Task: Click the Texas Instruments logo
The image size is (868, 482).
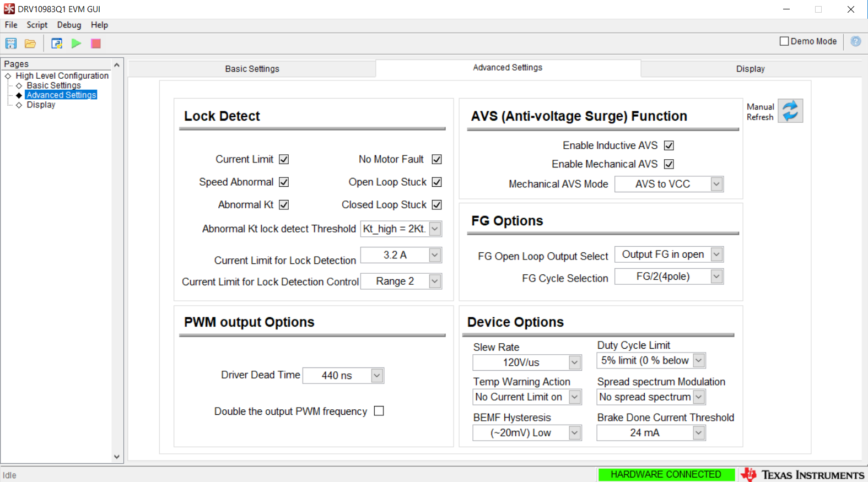Action: coord(802,474)
